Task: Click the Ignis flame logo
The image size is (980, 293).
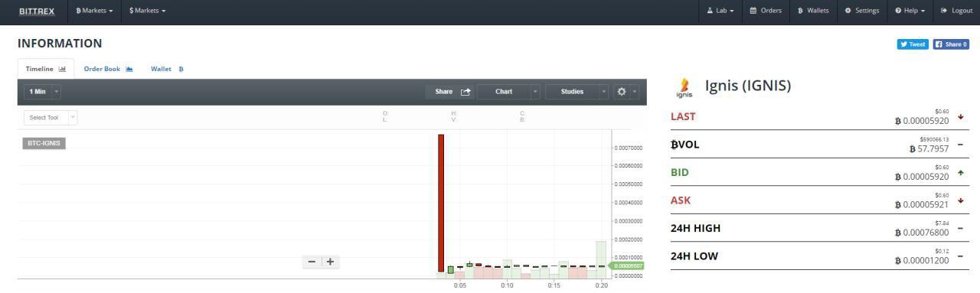Action: point(684,88)
